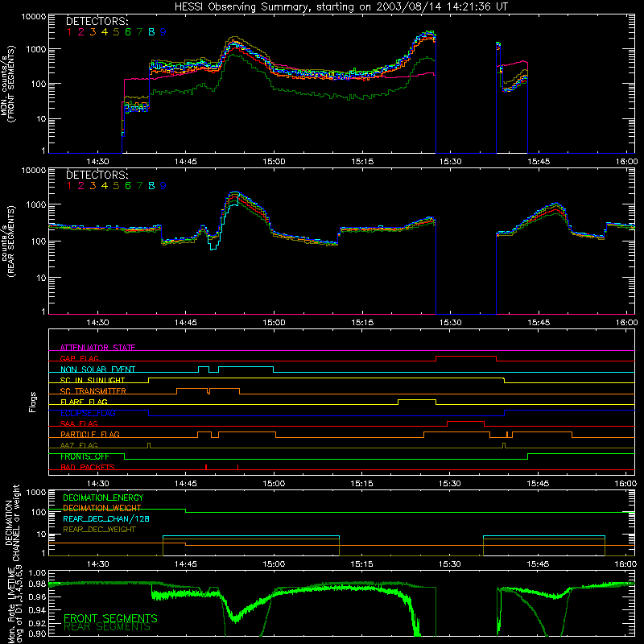Select detector 8 in front segments legend
Viewport: 644px width, 644px height.
[151, 32]
